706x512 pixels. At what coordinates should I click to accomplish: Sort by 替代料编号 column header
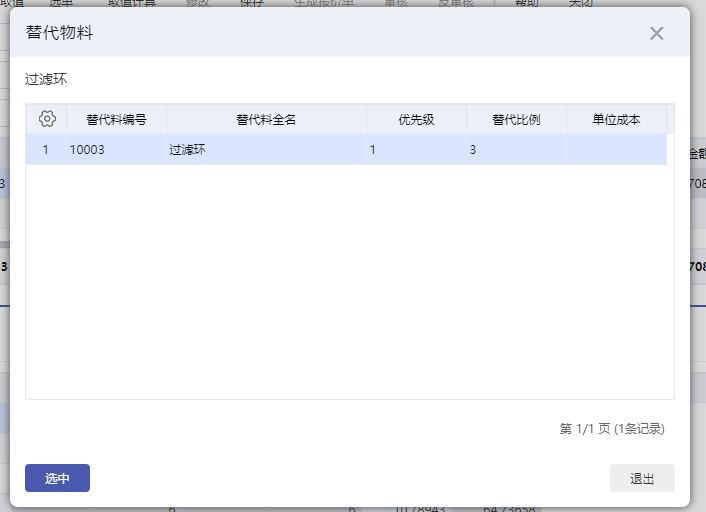116,119
